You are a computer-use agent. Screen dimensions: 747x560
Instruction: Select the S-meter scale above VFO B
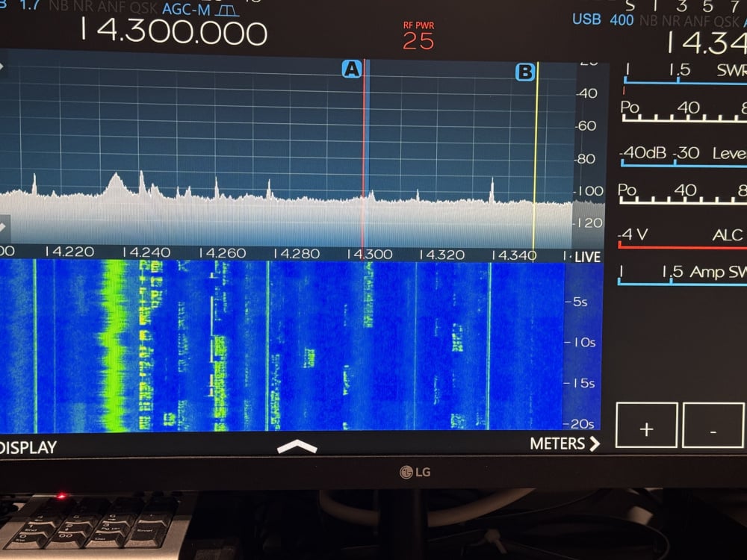click(685, 6)
